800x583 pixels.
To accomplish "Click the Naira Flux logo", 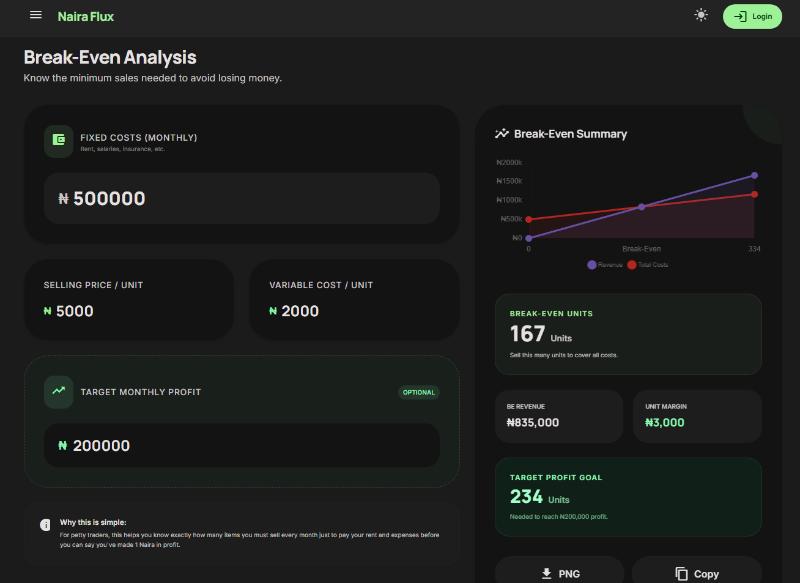I will (86, 16).
